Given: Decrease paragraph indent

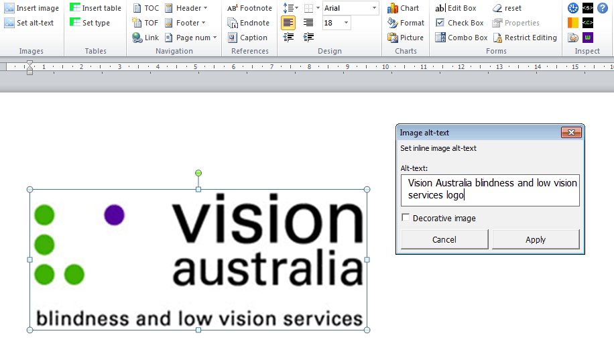Looking at the screenshot, I should click(x=288, y=38).
